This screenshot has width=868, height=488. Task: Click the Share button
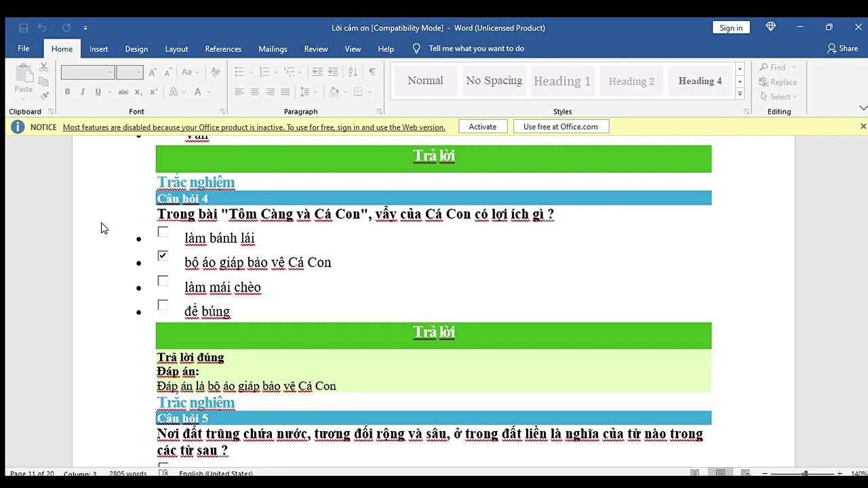pyautogui.click(x=842, y=49)
